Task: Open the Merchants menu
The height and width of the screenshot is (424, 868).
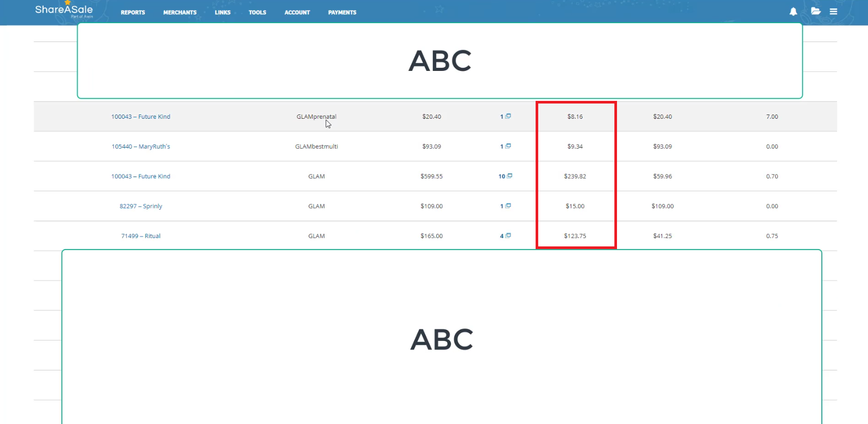Action: coord(180,13)
